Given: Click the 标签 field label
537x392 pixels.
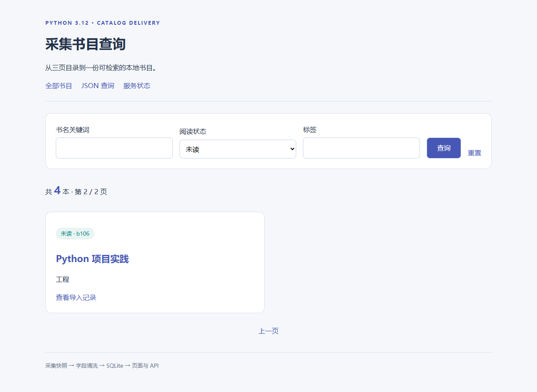Looking at the screenshot, I should coord(310,130).
